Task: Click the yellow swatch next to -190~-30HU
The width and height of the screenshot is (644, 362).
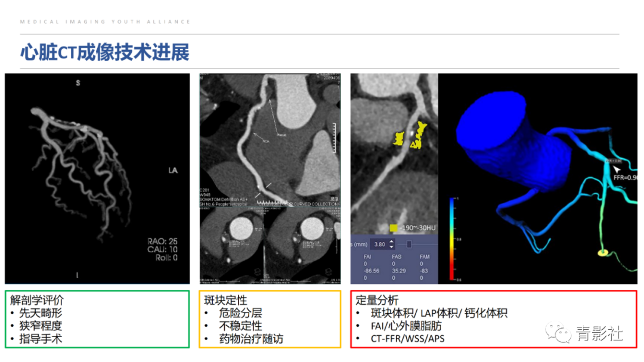Action: click(394, 228)
